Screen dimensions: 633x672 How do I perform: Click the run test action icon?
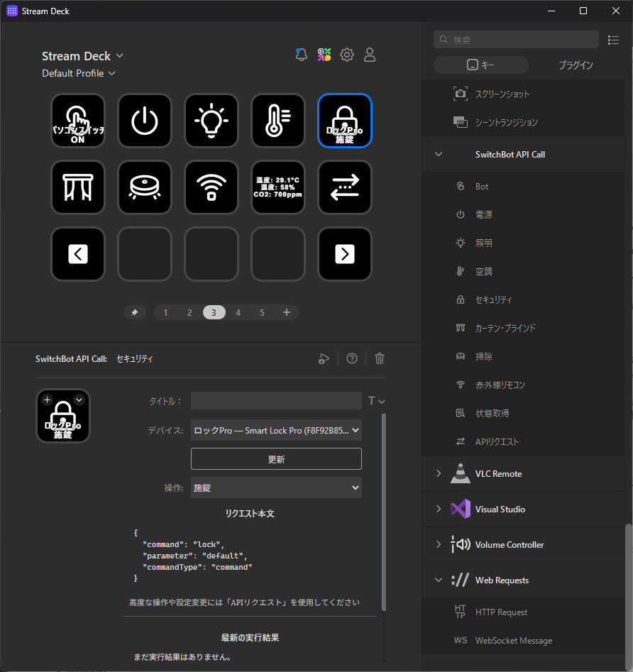324,359
